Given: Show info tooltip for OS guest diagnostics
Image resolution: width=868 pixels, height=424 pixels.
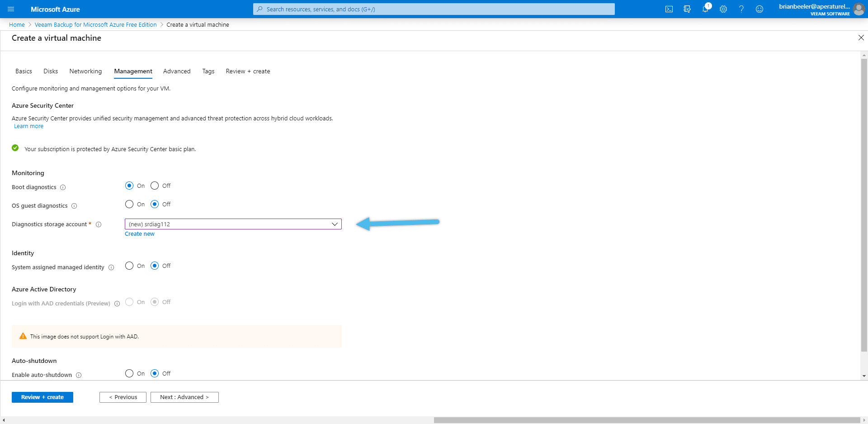Looking at the screenshot, I should coord(74,206).
